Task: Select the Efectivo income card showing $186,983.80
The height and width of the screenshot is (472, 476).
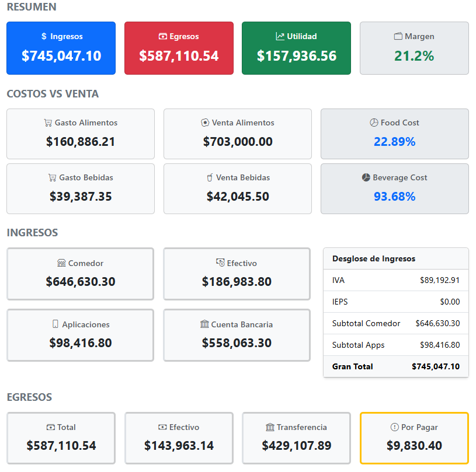Action: [237, 274]
